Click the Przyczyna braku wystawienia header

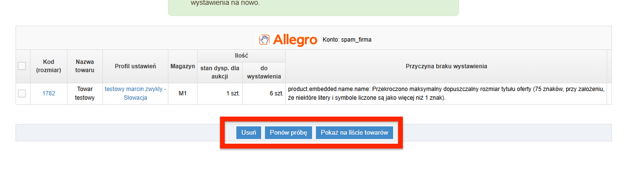point(446,66)
